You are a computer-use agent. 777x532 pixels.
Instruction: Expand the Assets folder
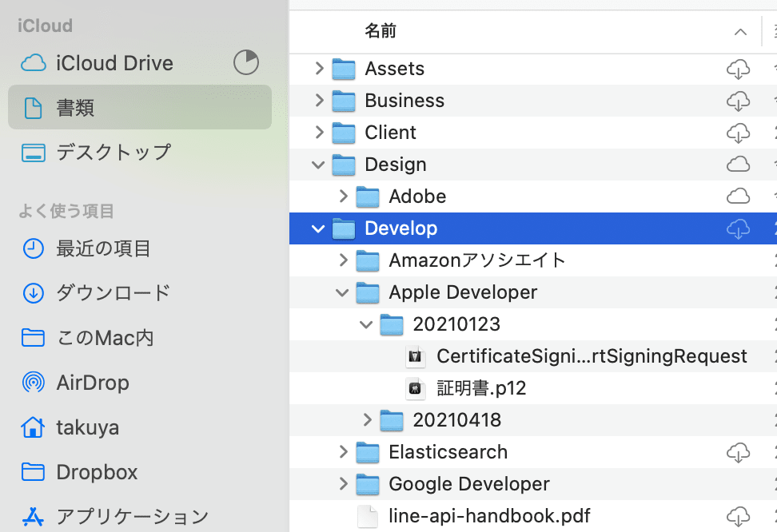click(x=319, y=69)
